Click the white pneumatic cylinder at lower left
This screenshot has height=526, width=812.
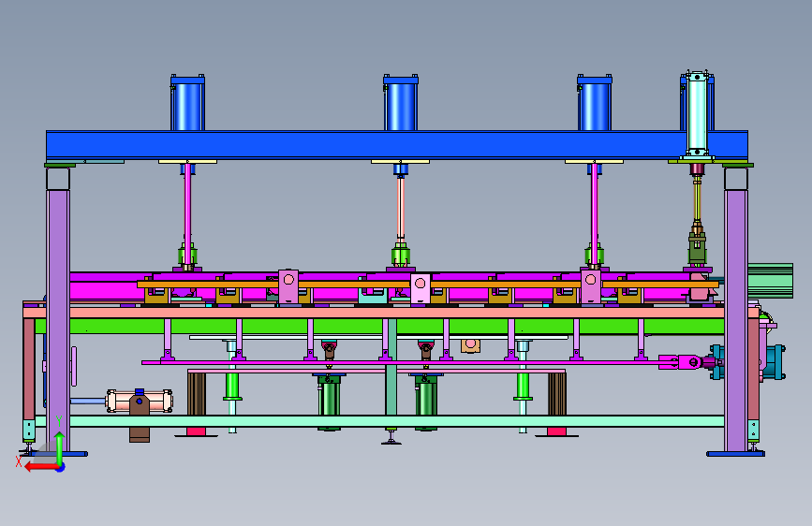click(x=140, y=402)
